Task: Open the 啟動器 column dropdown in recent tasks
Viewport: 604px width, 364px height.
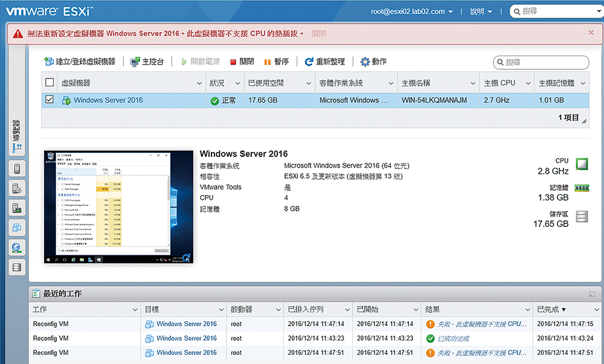Action: pos(278,309)
